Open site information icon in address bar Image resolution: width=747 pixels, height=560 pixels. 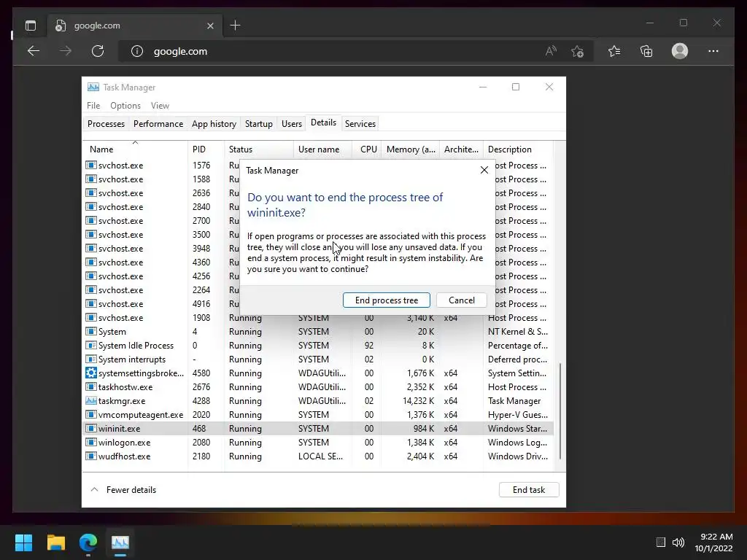[x=136, y=51]
